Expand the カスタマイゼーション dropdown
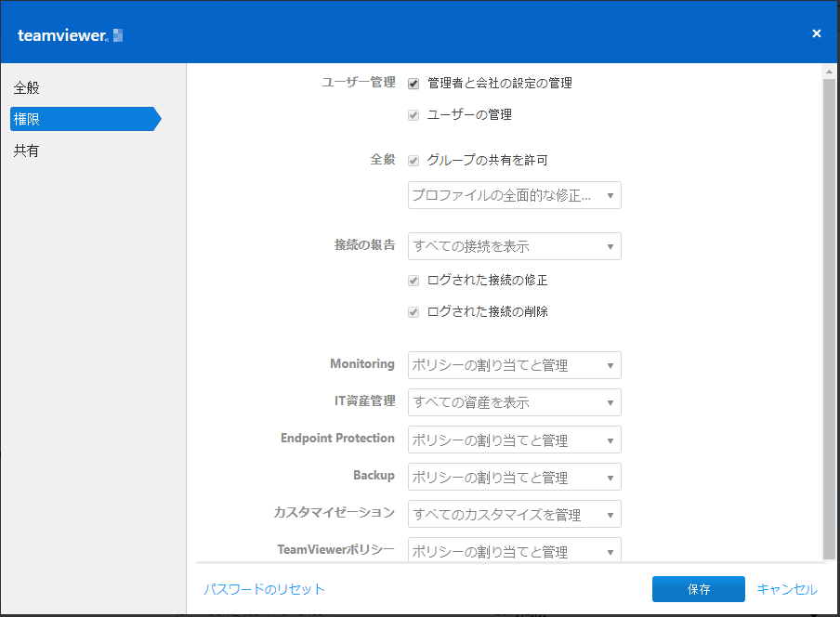The width and height of the screenshot is (840, 617). (x=514, y=514)
